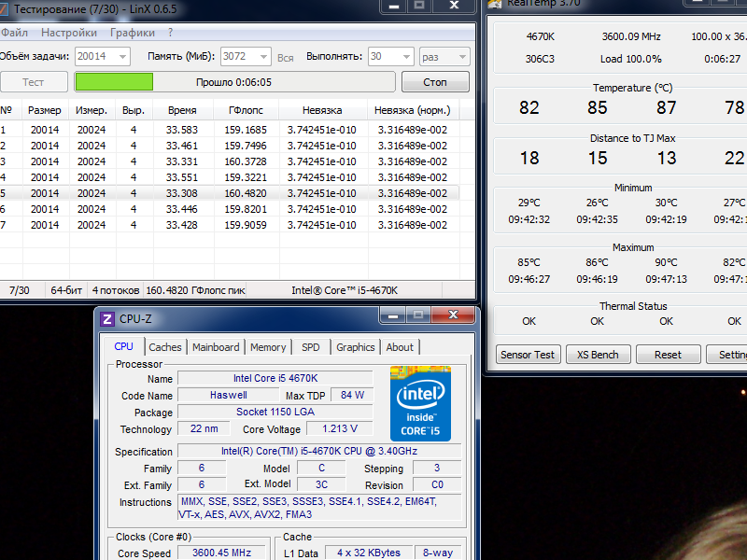Select result row with time 33.308
Screen dimensions: 747x560
click(229, 193)
